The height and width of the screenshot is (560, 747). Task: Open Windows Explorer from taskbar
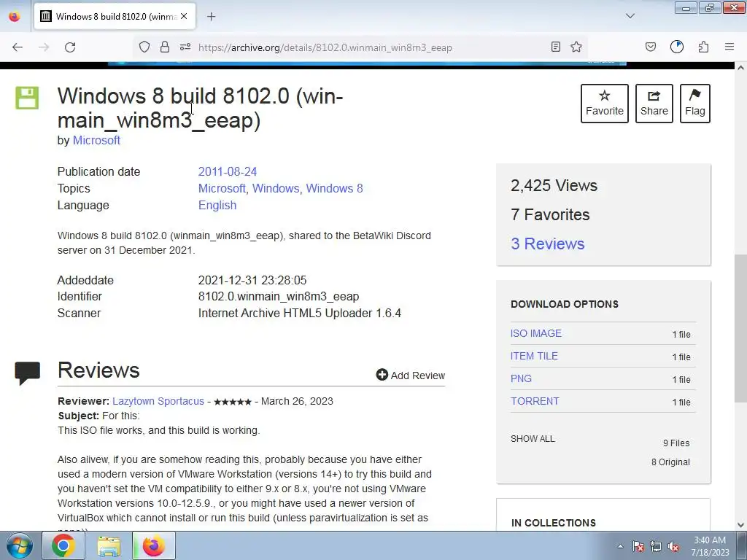click(109, 545)
